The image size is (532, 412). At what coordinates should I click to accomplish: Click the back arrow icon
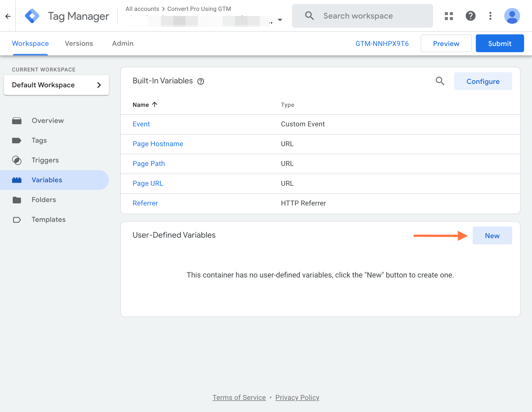pyautogui.click(x=8, y=16)
